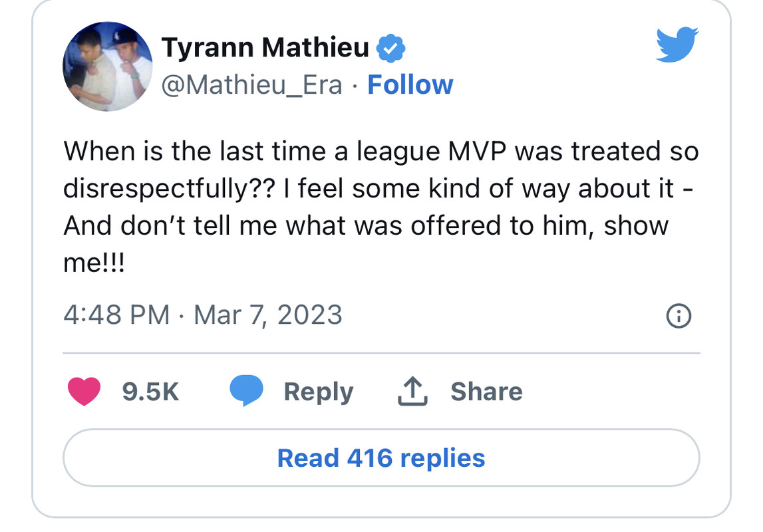
Task: Open the Read 416 replies button
Action: [381, 458]
